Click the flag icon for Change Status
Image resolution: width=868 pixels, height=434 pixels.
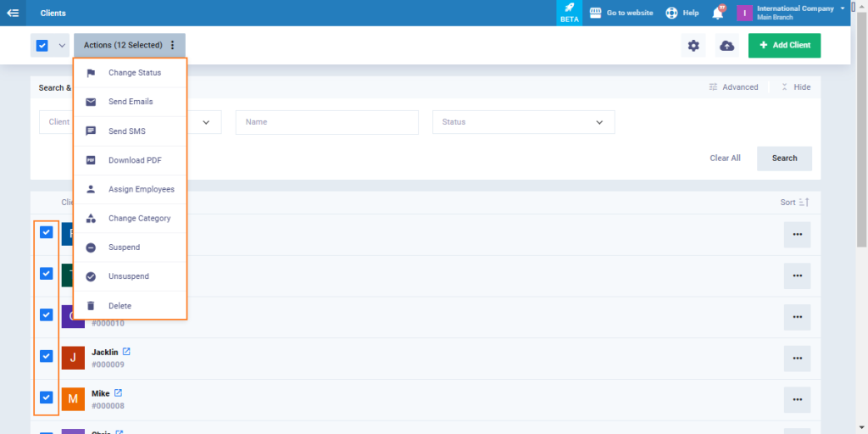[91, 73]
